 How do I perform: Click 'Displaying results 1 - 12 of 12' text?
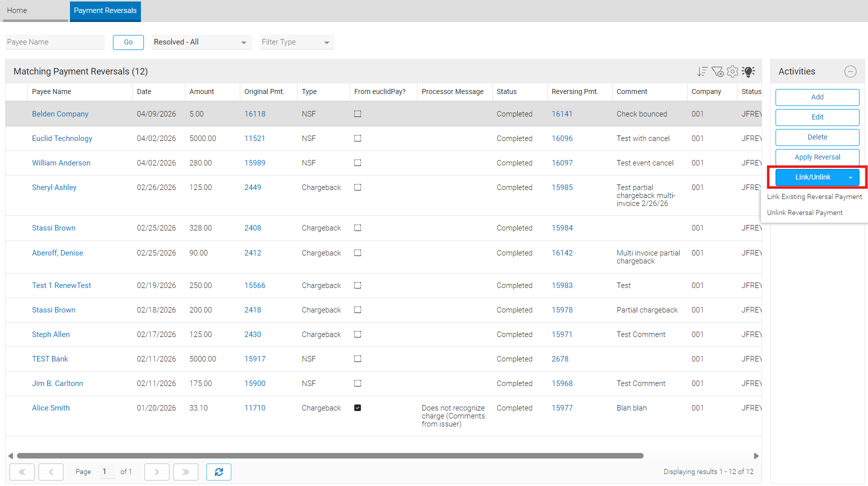[x=709, y=471]
